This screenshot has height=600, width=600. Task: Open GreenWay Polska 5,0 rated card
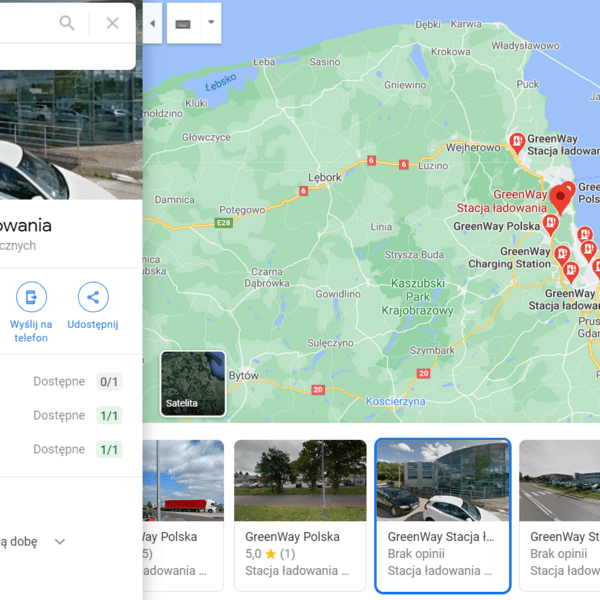pos(300,515)
